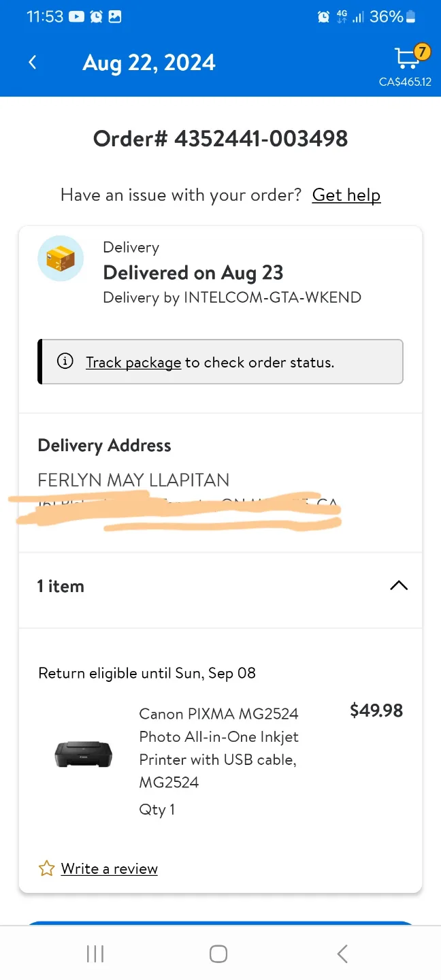
Task: Open the Canon PIXMA MG2524 product title
Action: tap(218, 748)
